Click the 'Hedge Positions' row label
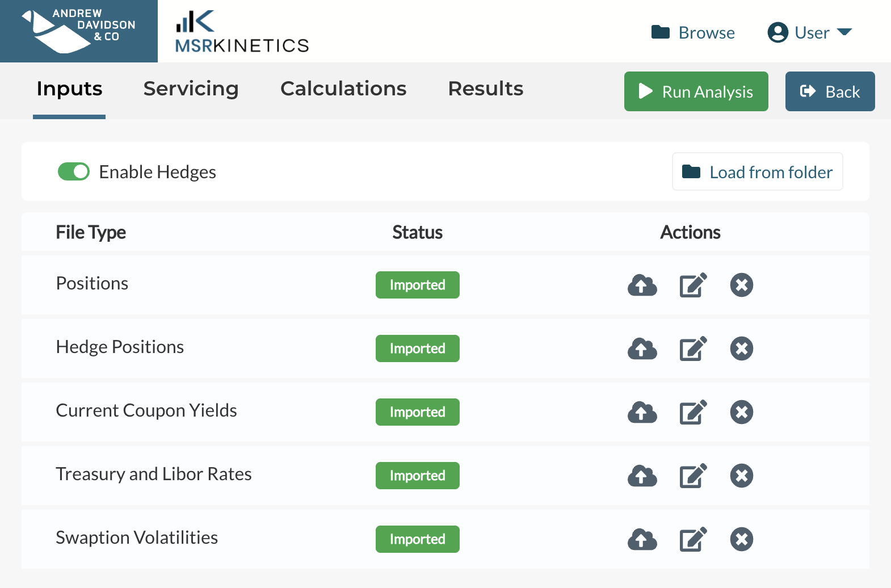 [x=120, y=347]
